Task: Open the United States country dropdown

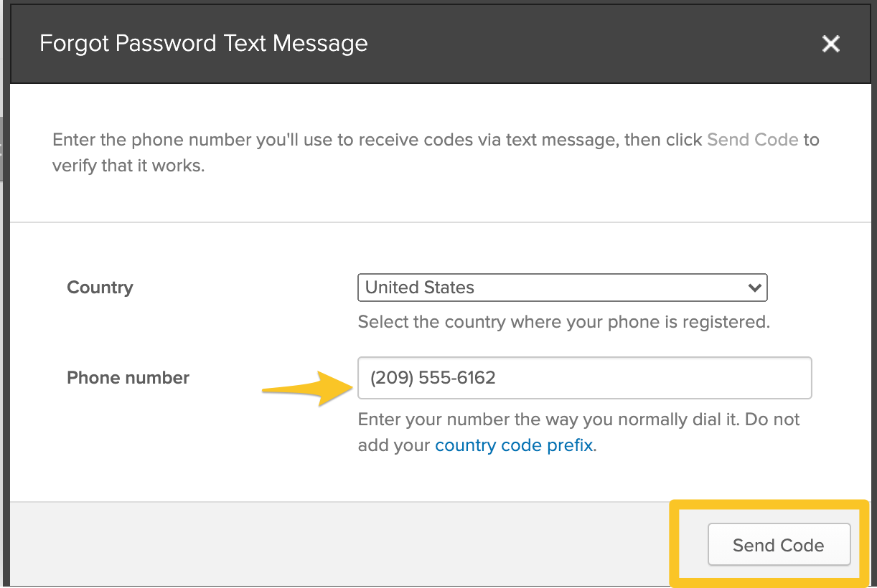Action: tap(561, 288)
